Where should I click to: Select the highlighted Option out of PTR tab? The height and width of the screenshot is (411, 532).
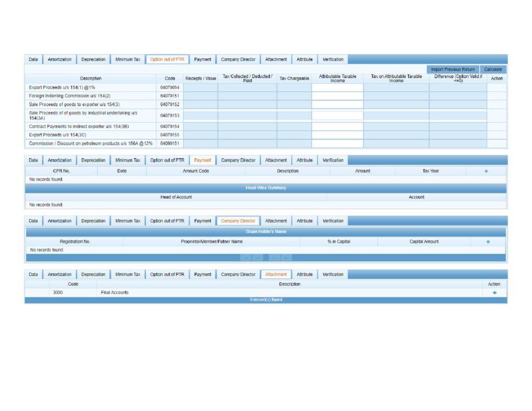click(x=167, y=59)
